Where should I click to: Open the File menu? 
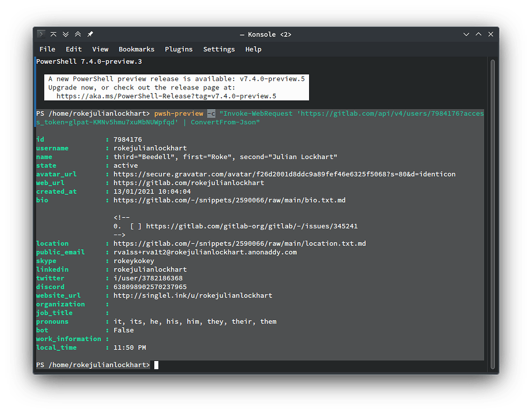point(47,49)
